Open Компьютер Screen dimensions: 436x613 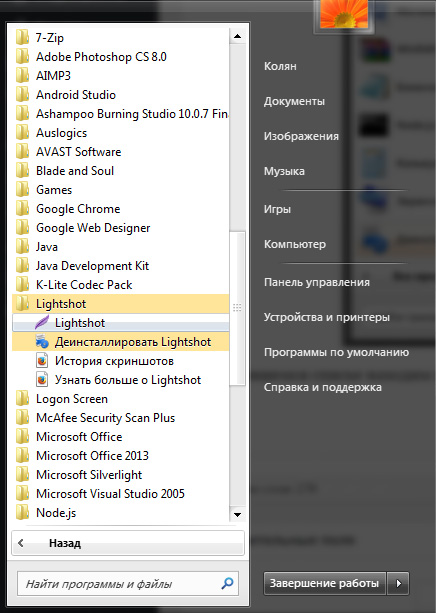295,244
